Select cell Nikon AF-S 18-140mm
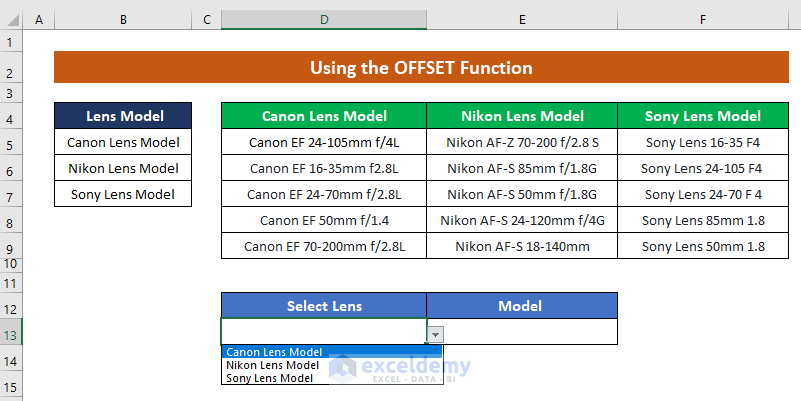 point(521,246)
